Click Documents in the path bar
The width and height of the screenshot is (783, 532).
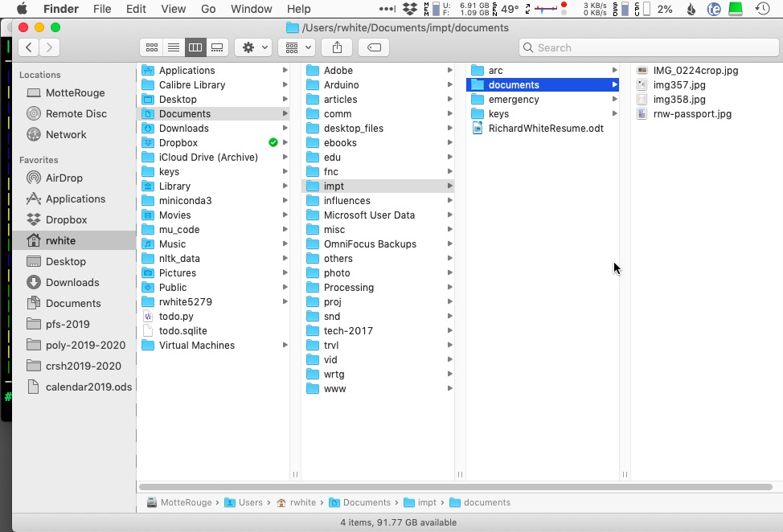(367, 502)
